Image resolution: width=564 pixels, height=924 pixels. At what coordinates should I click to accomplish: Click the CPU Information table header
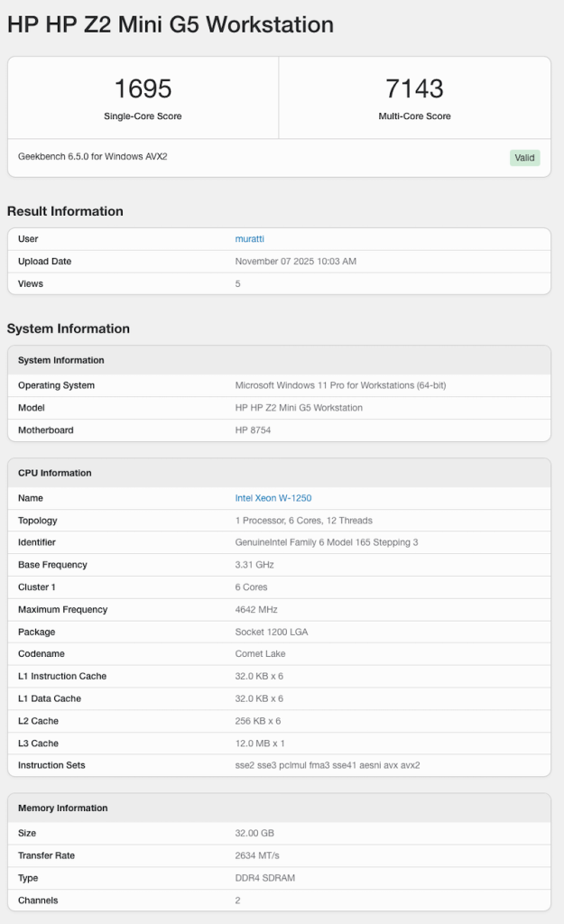pos(55,473)
